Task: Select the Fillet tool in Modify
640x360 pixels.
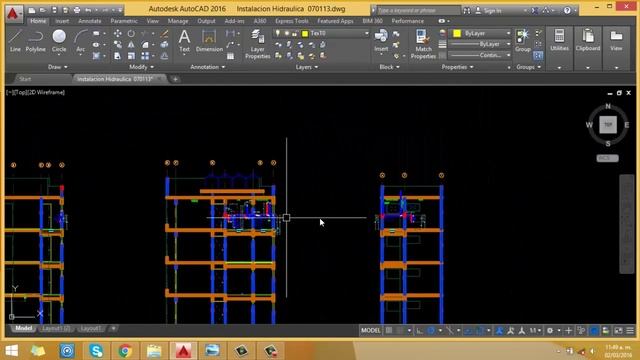Action: point(145,45)
